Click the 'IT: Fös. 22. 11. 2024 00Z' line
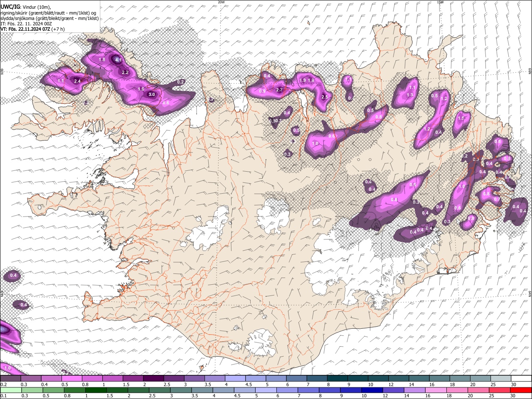 [x=26, y=24]
